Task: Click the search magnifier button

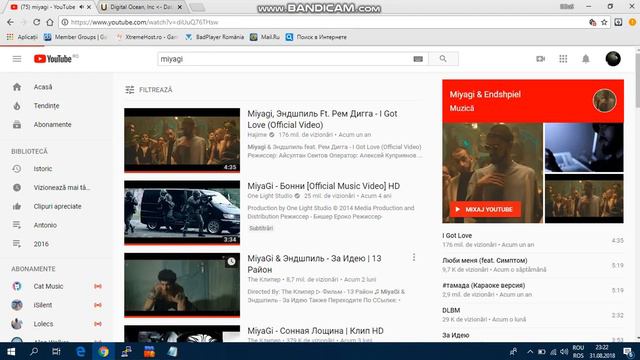Action: pos(443,59)
